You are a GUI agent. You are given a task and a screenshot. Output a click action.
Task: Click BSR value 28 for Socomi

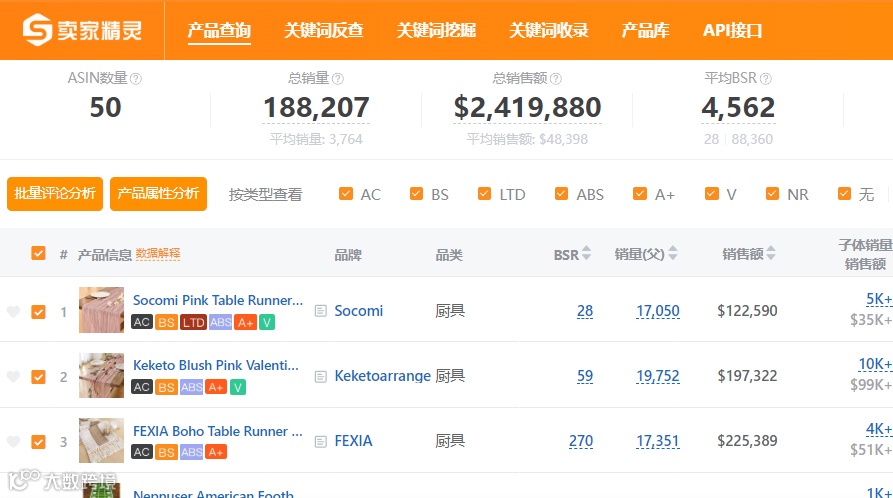(585, 311)
